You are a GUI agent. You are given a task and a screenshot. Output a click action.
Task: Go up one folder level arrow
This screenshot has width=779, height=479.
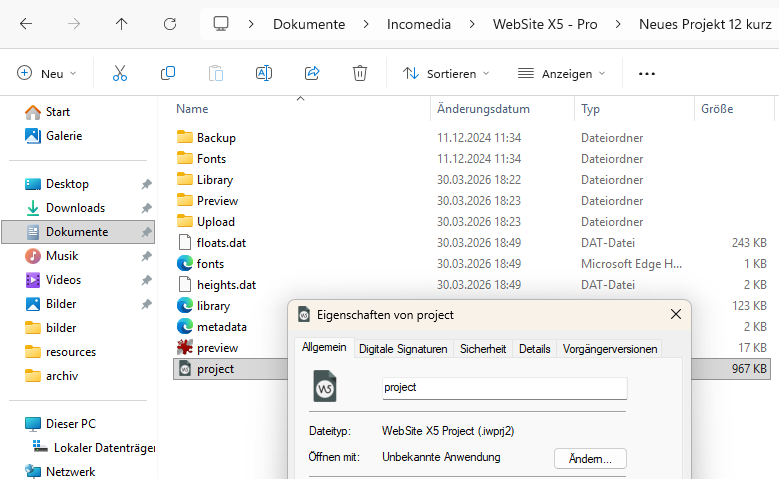122,24
